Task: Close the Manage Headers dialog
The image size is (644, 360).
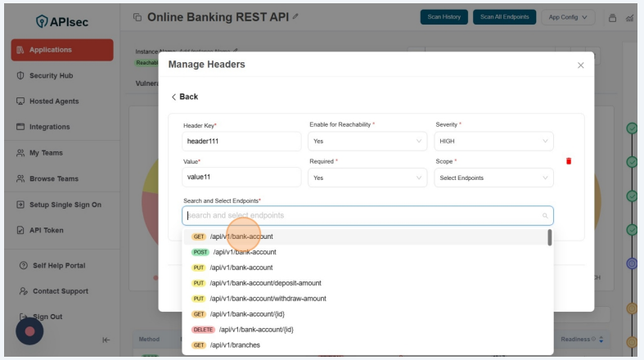Action: tap(581, 65)
